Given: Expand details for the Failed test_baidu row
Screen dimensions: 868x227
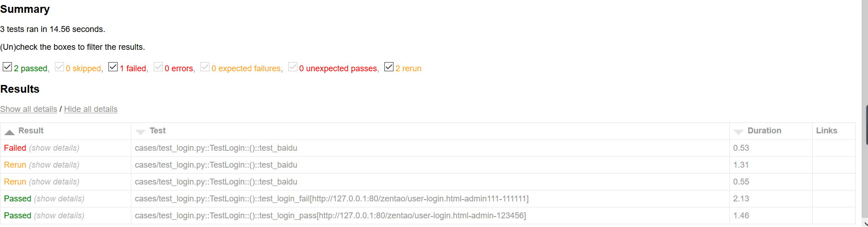Looking at the screenshot, I should [54, 148].
